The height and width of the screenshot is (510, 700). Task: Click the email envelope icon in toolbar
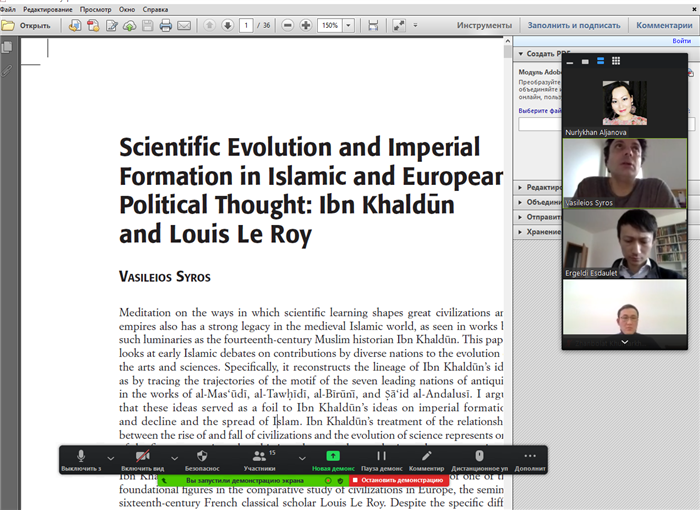(x=184, y=25)
